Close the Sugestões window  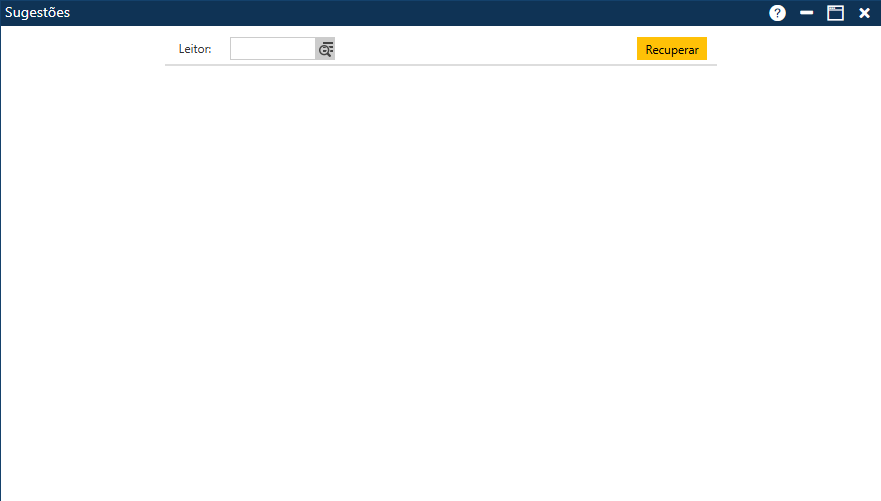tap(864, 13)
